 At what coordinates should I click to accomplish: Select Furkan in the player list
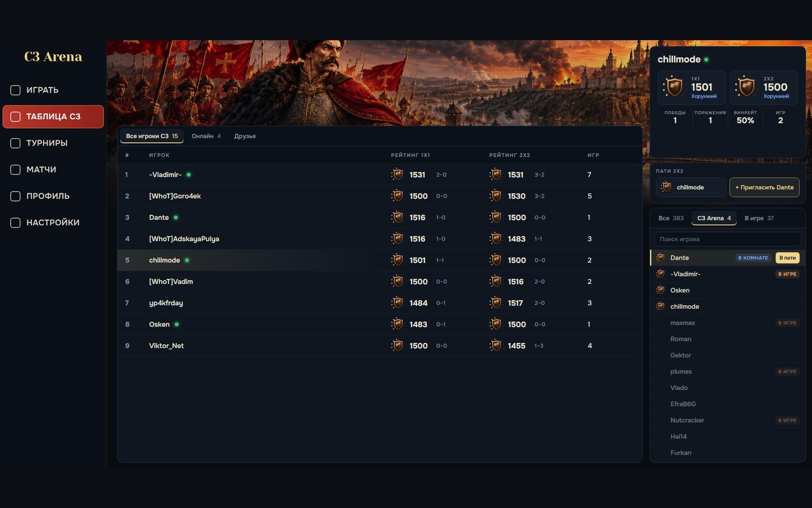pyautogui.click(x=727, y=453)
